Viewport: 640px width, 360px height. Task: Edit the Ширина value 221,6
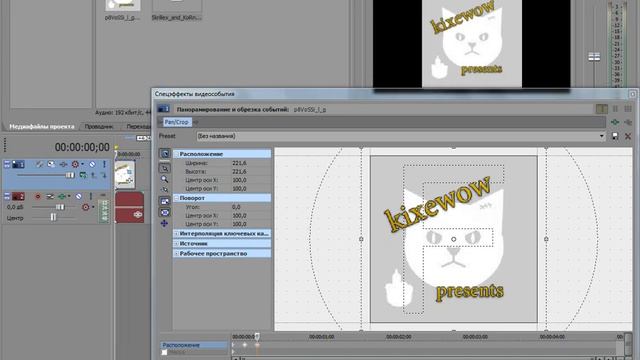coord(239,163)
